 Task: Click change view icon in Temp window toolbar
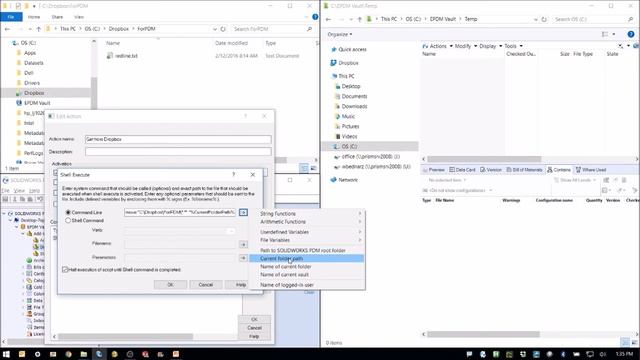605,34
